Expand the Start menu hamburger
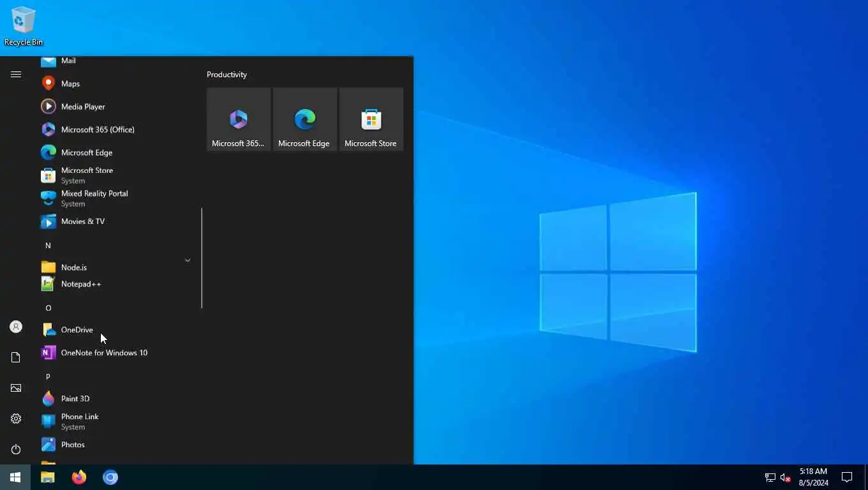This screenshot has height=490, width=868. [x=16, y=75]
